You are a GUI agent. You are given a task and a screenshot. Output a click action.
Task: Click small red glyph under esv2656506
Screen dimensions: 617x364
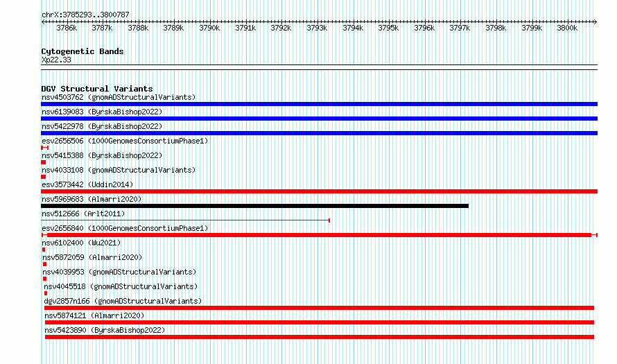[45, 148]
